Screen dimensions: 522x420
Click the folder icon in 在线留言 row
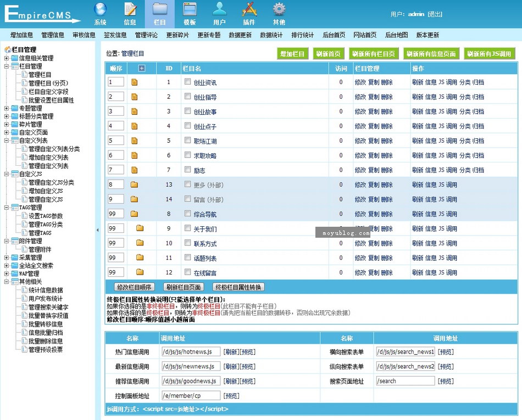click(x=140, y=272)
